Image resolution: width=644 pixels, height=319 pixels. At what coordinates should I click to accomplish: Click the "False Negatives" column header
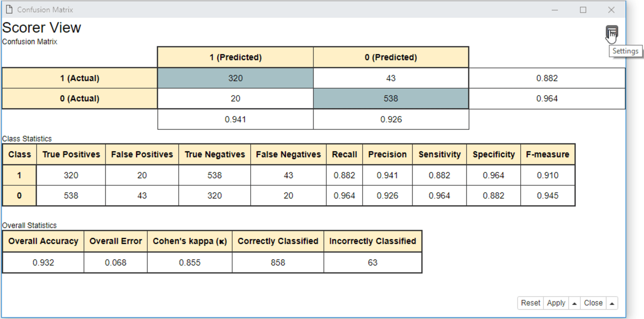coord(288,154)
